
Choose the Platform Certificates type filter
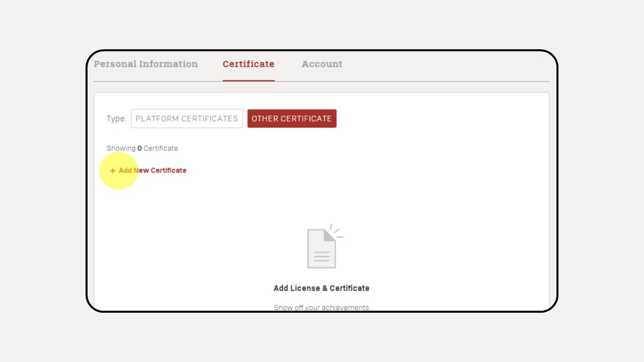[187, 119]
